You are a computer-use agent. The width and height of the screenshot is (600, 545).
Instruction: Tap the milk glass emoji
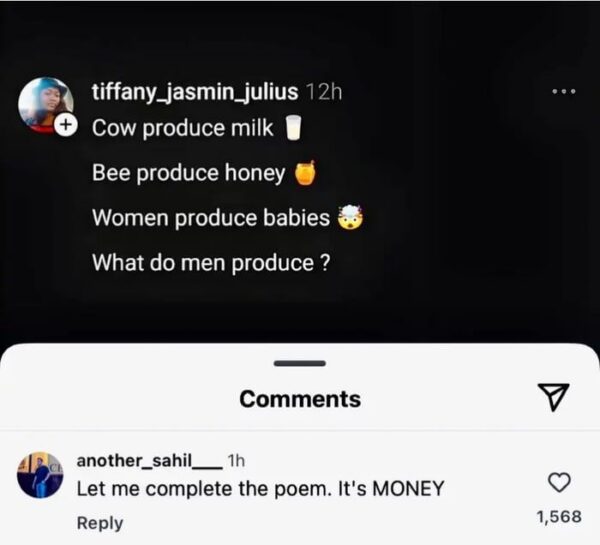tap(293, 129)
